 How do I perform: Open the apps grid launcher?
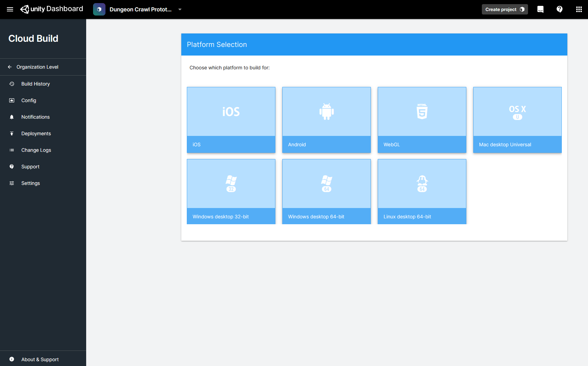pyautogui.click(x=579, y=9)
